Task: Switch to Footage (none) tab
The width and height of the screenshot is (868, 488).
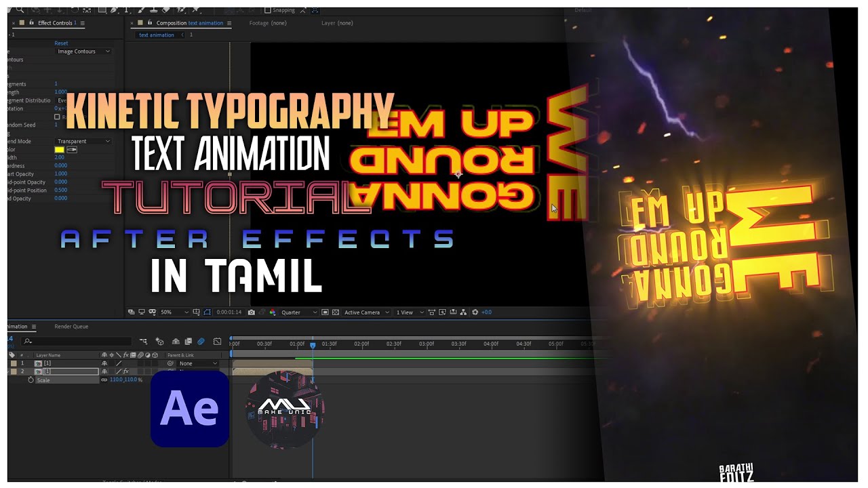Action: (x=268, y=23)
